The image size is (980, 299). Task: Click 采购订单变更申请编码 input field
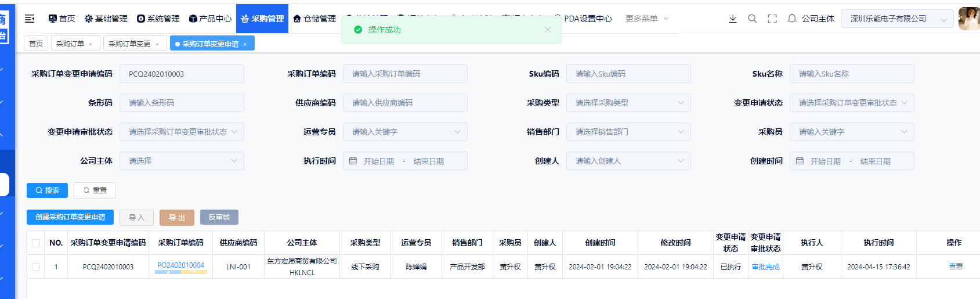(x=182, y=74)
